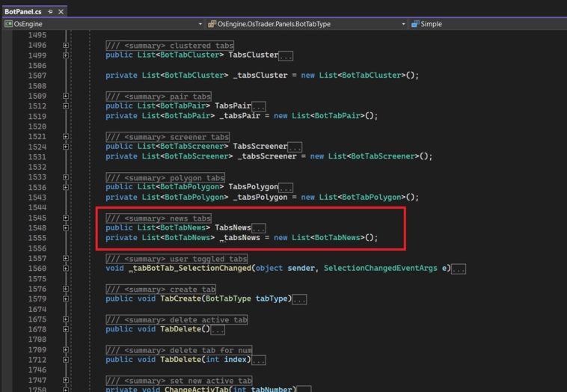Expand the polygon tabs summary comment
Viewport: 567px width, 392px height.
pyautogui.click(x=66, y=178)
